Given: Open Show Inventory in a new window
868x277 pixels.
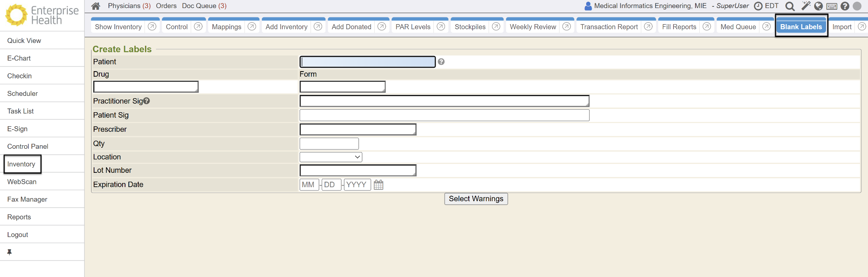Looking at the screenshot, I should [x=152, y=27].
